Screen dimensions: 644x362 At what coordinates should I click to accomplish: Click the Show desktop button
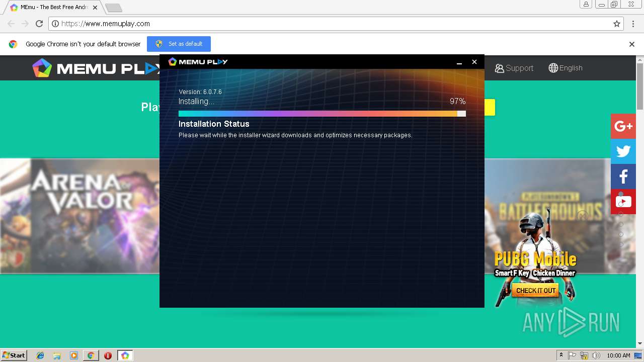click(639, 355)
